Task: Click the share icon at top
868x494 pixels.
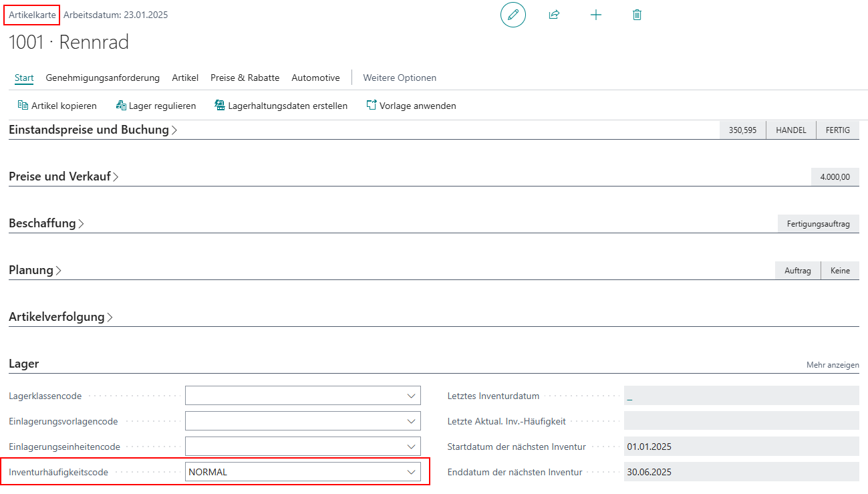Action: point(554,15)
